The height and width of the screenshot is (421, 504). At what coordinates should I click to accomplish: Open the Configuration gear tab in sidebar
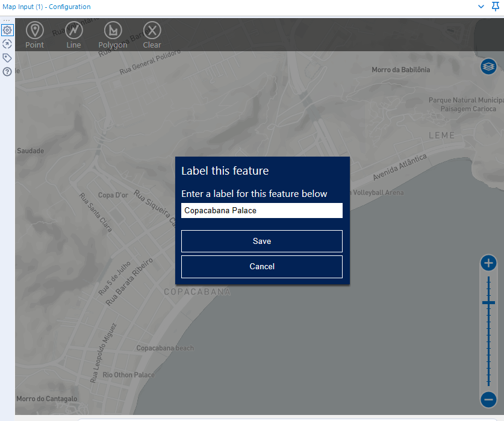[x=7, y=30]
